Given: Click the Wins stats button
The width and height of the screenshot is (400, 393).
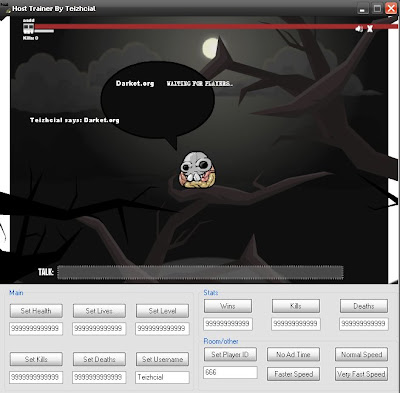Looking at the screenshot, I should click(228, 306).
